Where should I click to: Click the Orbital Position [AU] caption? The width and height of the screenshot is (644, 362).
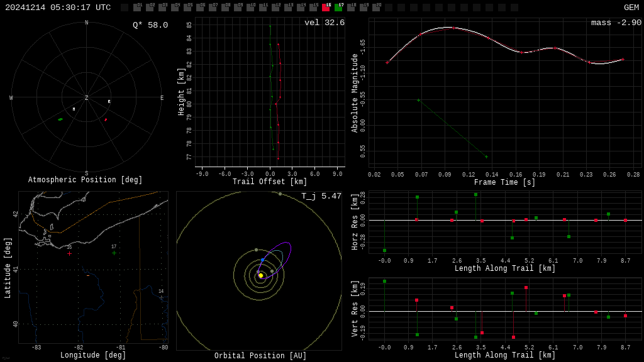pos(260,356)
